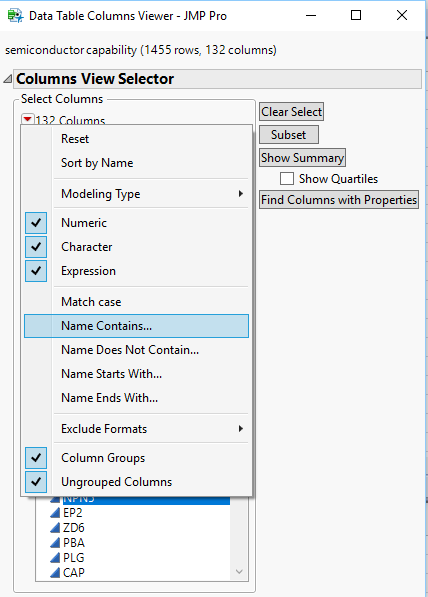
Task: Click the Clear Select button
Action: click(x=292, y=112)
